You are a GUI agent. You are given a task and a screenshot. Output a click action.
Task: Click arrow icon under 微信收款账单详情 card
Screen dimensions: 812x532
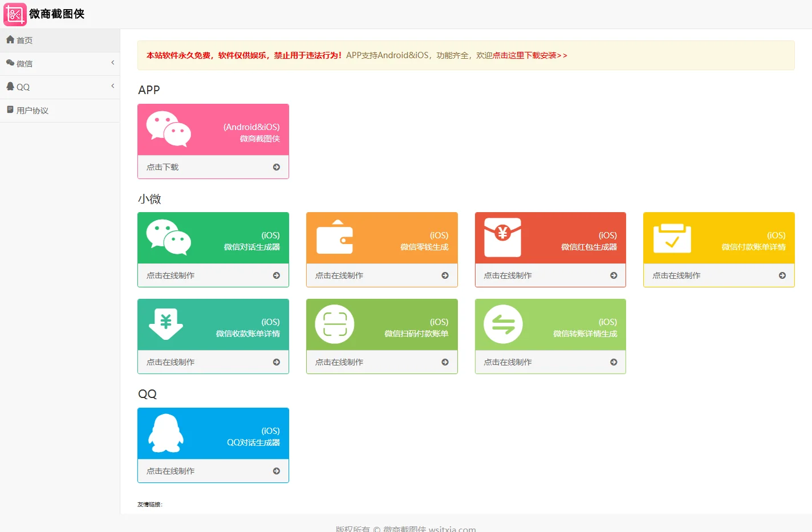point(277,362)
